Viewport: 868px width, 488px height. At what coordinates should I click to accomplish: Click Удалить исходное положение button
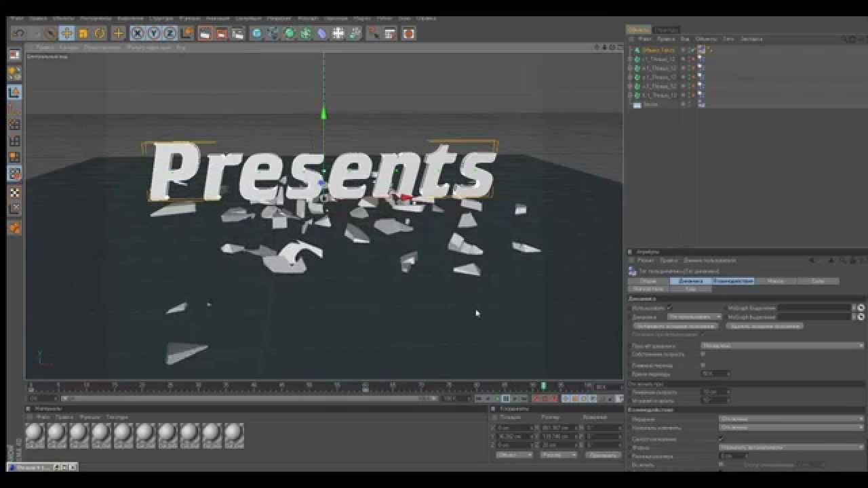pyautogui.click(x=765, y=326)
